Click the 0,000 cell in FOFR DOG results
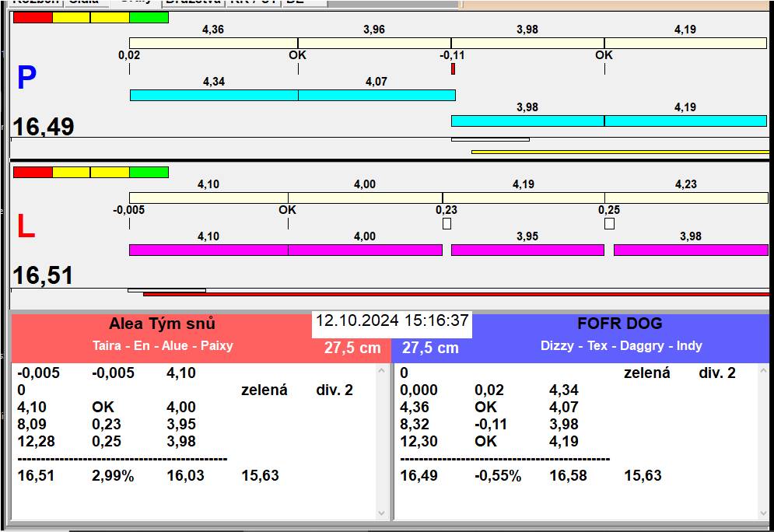Screen dimensions: 774x532 (x=419, y=390)
